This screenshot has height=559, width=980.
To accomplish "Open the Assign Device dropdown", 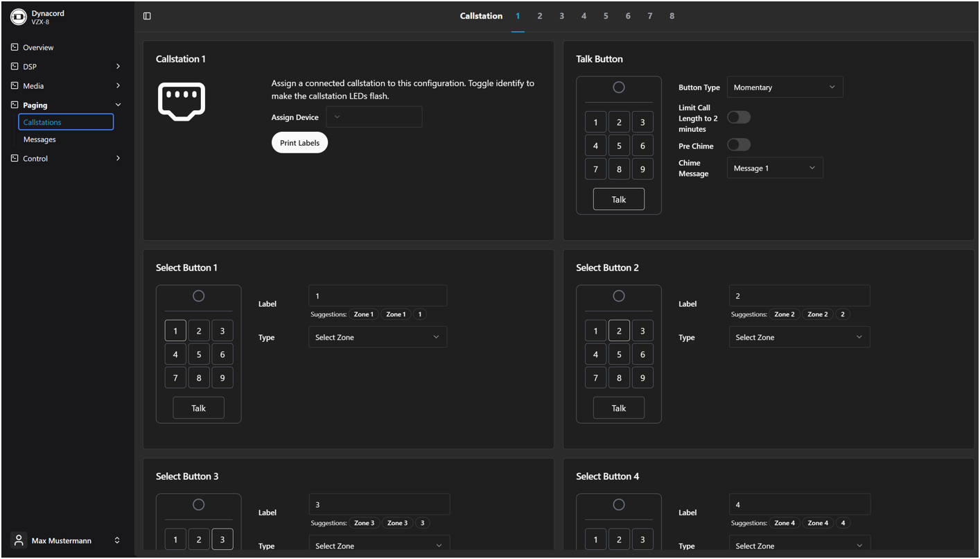I will pos(374,117).
